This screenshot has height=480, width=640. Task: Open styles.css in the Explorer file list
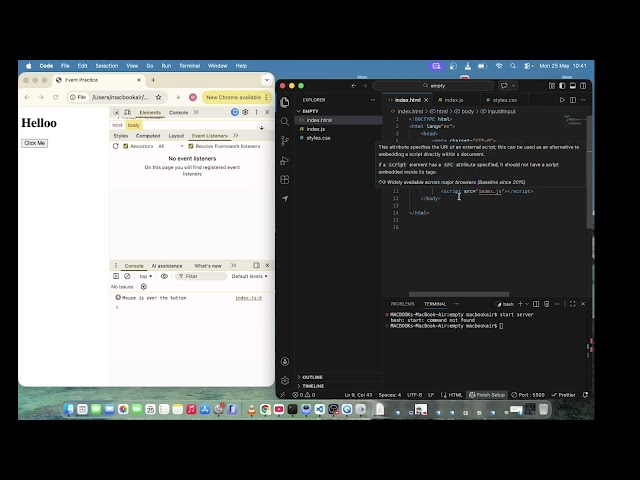(x=318, y=138)
